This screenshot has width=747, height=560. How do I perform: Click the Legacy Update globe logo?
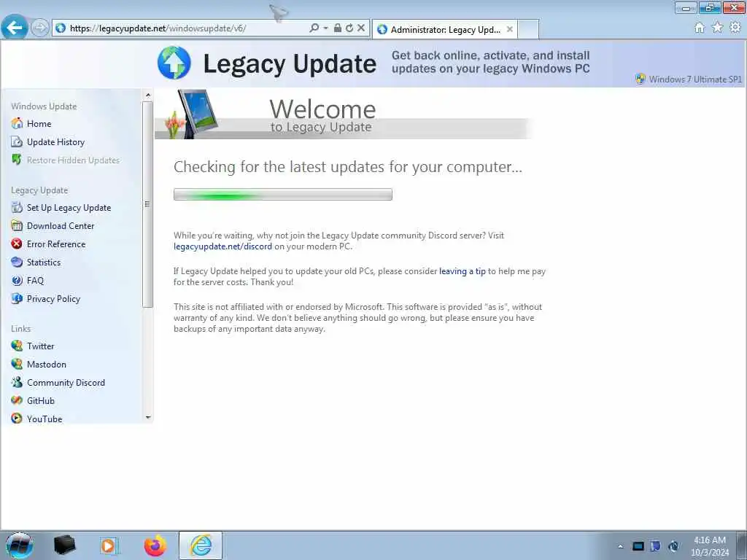[174, 63]
